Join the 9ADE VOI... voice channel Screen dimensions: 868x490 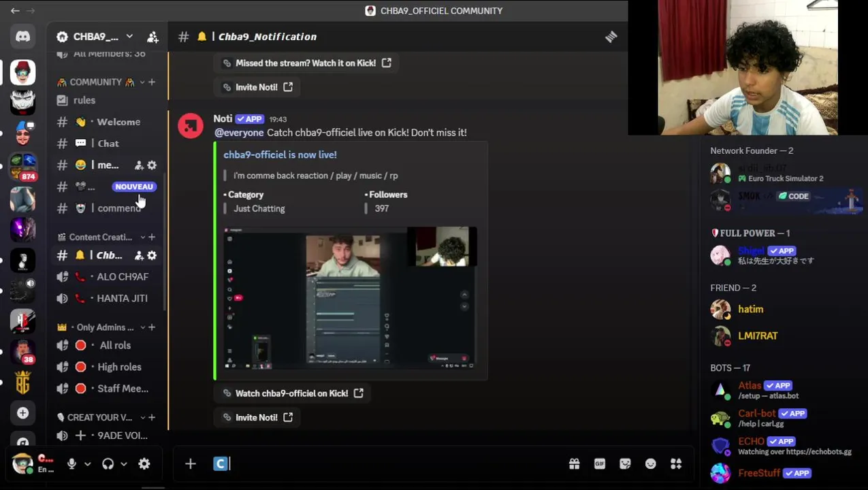pyautogui.click(x=107, y=436)
